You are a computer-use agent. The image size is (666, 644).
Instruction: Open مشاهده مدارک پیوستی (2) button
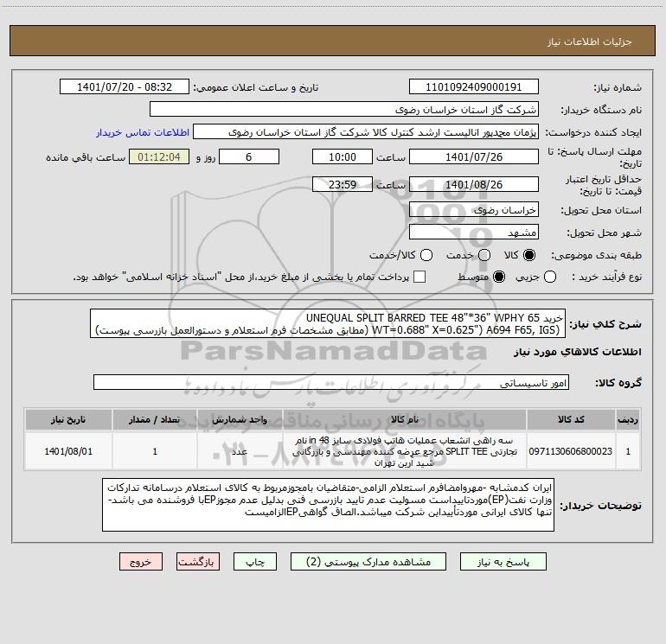pos(368,562)
